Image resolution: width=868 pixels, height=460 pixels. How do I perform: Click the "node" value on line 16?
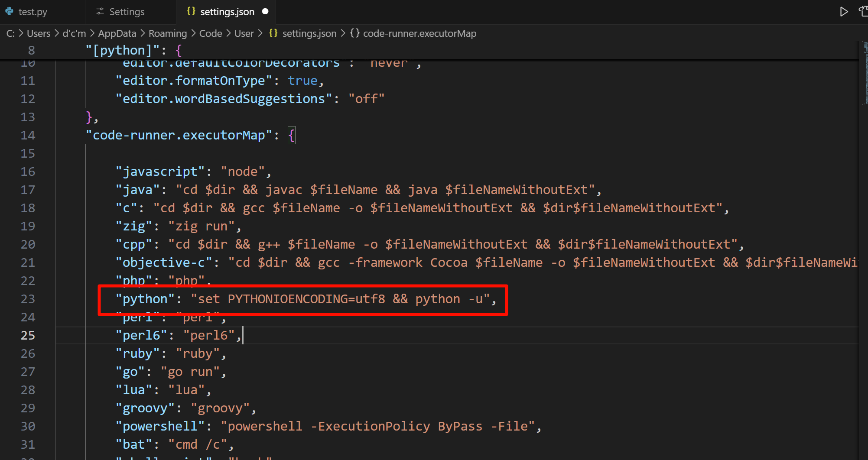coord(243,172)
